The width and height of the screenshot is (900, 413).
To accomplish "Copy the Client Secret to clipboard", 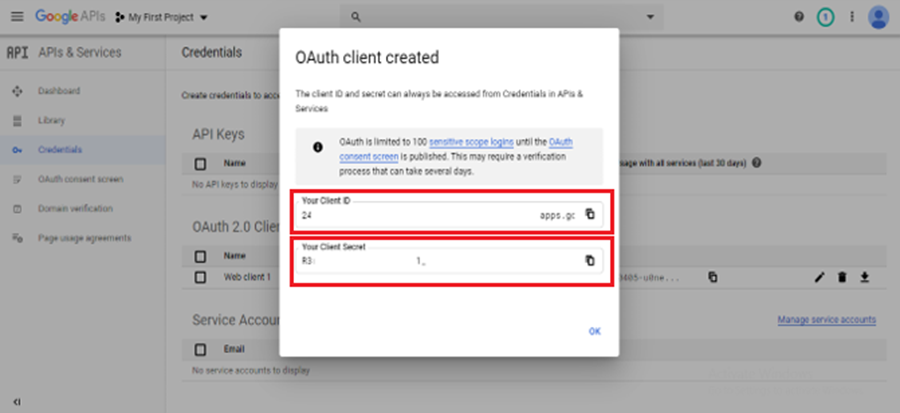I will [589, 260].
